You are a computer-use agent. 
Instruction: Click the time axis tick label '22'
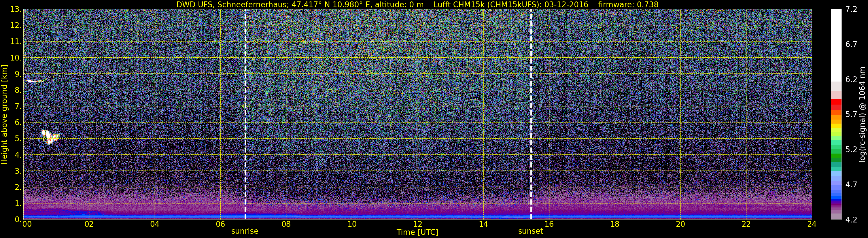click(x=746, y=224)
